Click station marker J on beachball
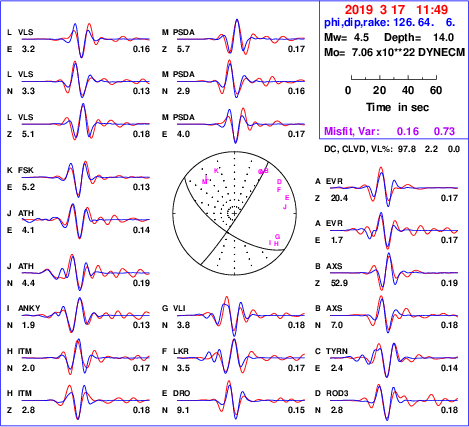Screen dimensions: 469x427 click(x=285, y=207)
